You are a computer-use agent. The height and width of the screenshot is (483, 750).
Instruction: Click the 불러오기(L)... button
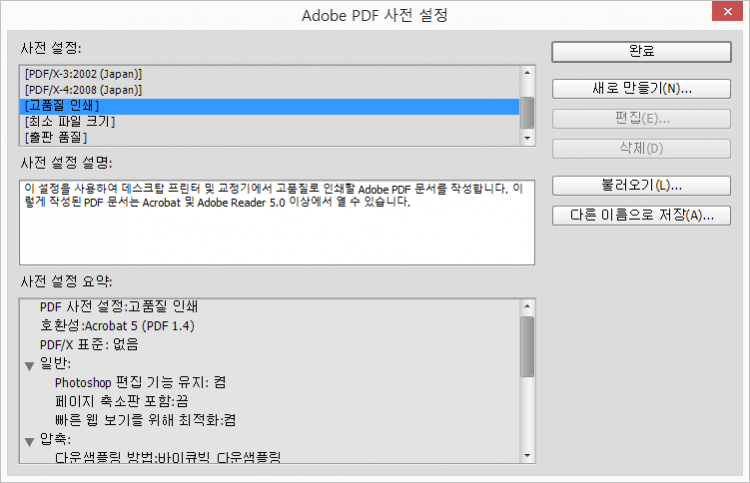tap(641, 186)
